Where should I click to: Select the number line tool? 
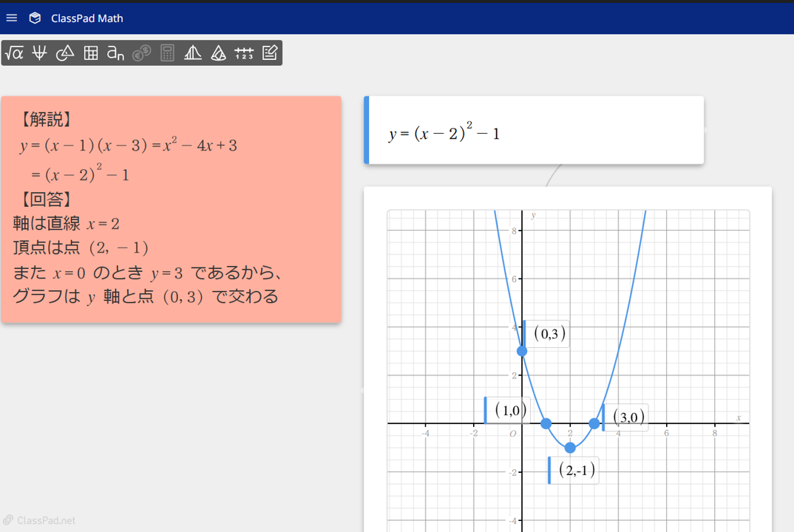click(x=244, y=52)
